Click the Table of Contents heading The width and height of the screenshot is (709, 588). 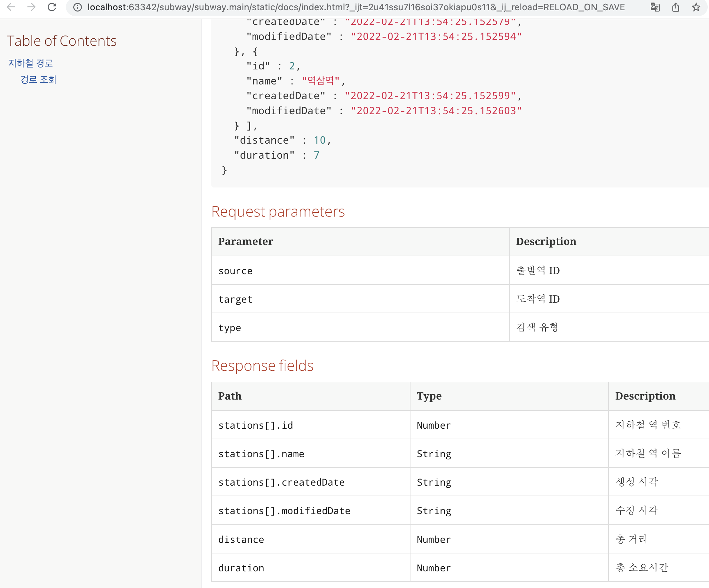(x=62, y=41)
